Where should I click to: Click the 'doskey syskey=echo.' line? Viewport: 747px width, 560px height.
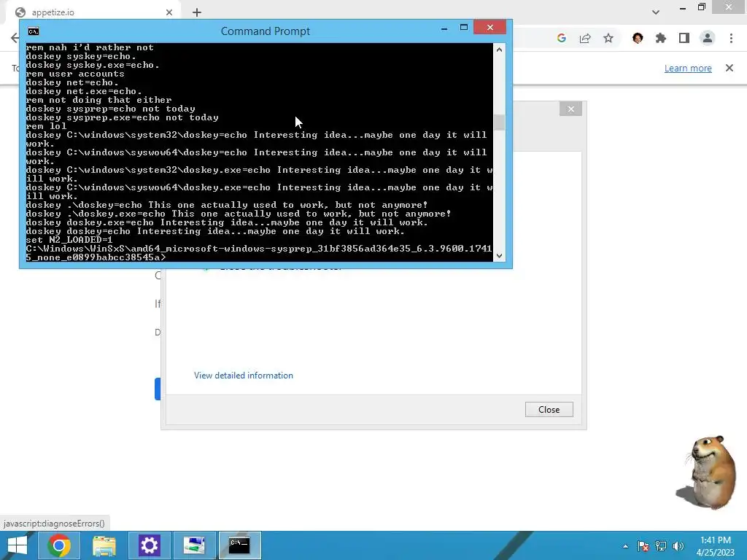pos(80,56)
